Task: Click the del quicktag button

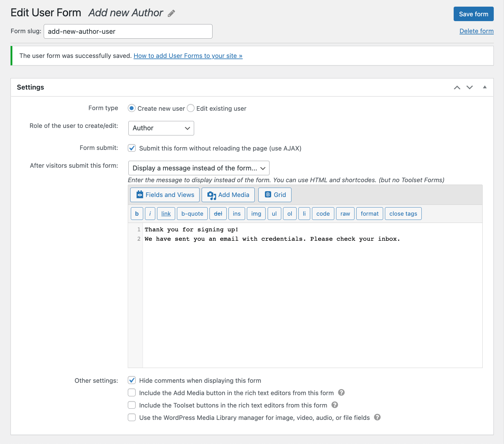Action: (x=218, y=214)
